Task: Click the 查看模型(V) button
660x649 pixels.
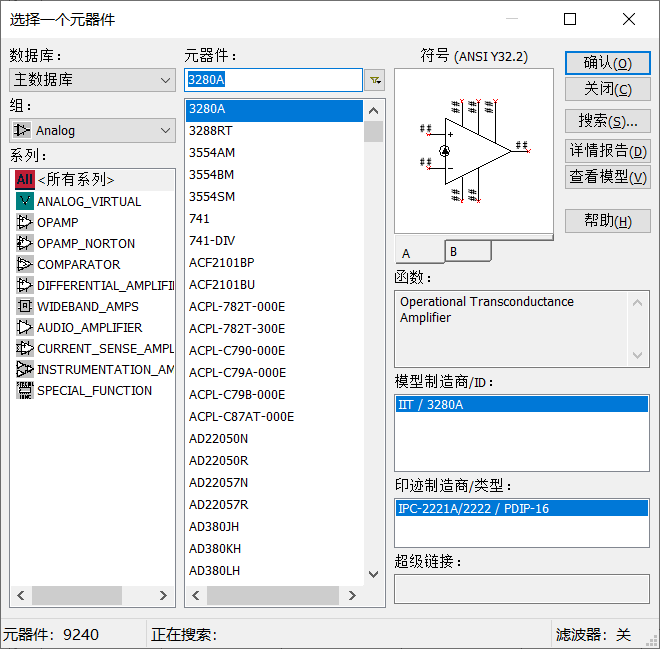Action: click(607, 176)
